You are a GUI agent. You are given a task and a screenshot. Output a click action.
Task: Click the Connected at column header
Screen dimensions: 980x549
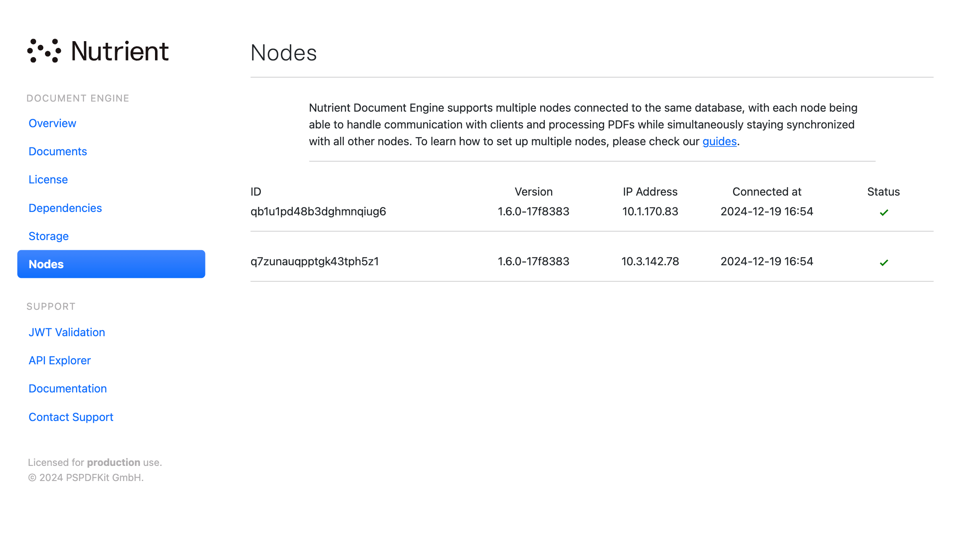(766, 191)
